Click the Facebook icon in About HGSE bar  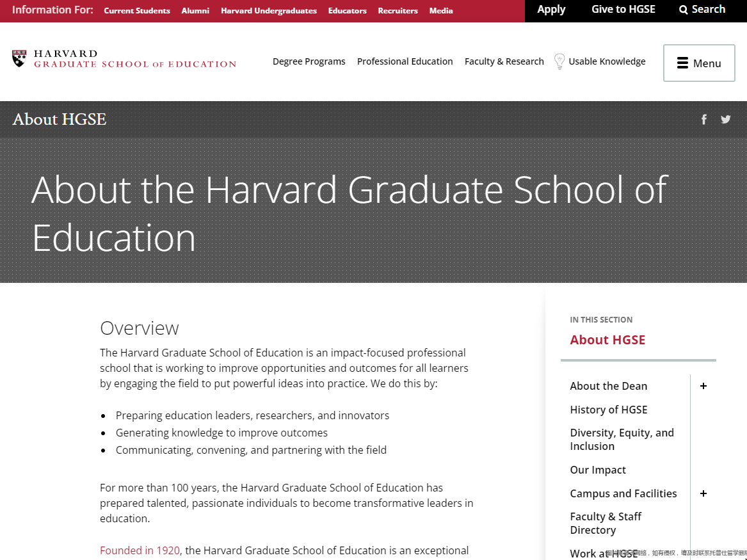pyautogui.click(x=704, y=120)
